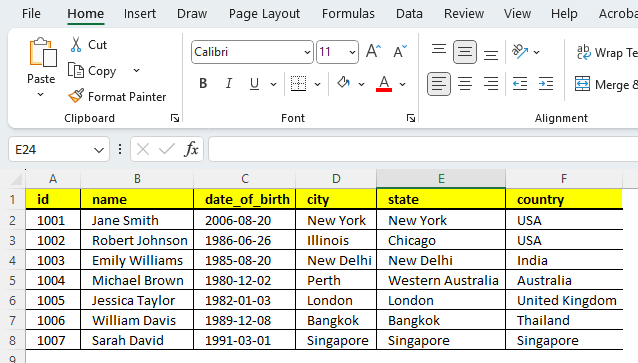Expand orientation dropdown arrow

536,52
